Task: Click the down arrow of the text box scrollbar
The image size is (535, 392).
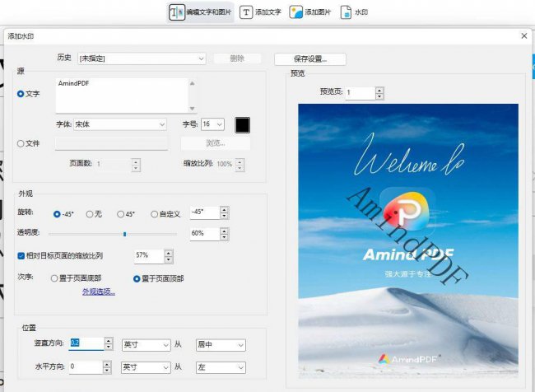Action: click(192, 109)
